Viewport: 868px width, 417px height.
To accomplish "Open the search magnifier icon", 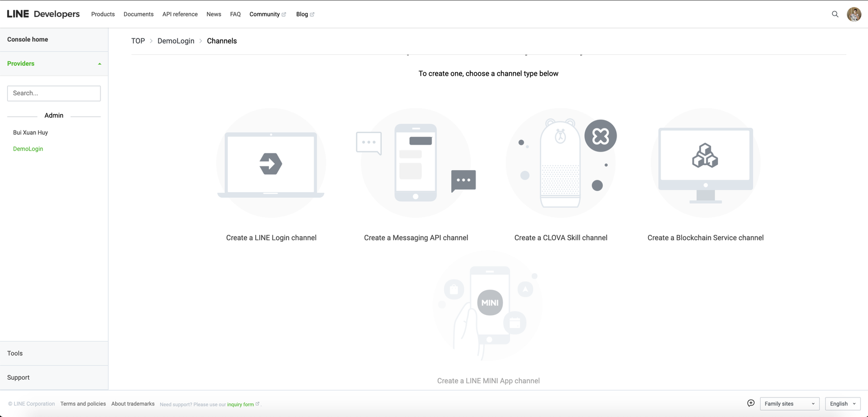I will 835,14.
